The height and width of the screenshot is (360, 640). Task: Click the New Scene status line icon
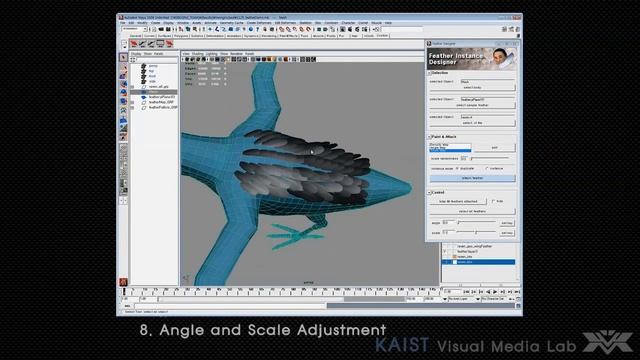coord(154,29)
